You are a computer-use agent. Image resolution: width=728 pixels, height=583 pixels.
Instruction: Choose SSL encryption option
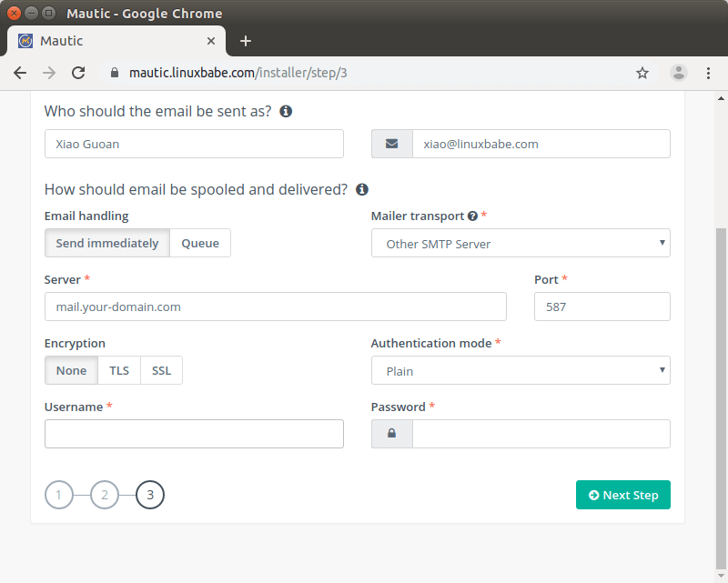pos(161,370)
